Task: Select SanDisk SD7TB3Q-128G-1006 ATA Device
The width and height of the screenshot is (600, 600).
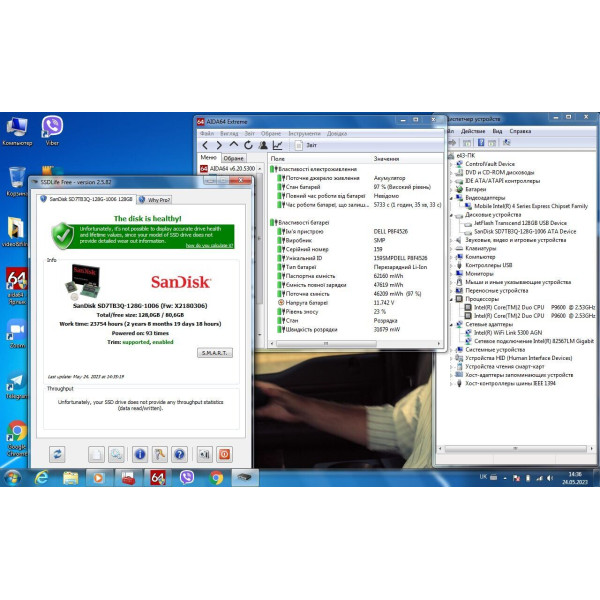Action: [x=525, y=232]
